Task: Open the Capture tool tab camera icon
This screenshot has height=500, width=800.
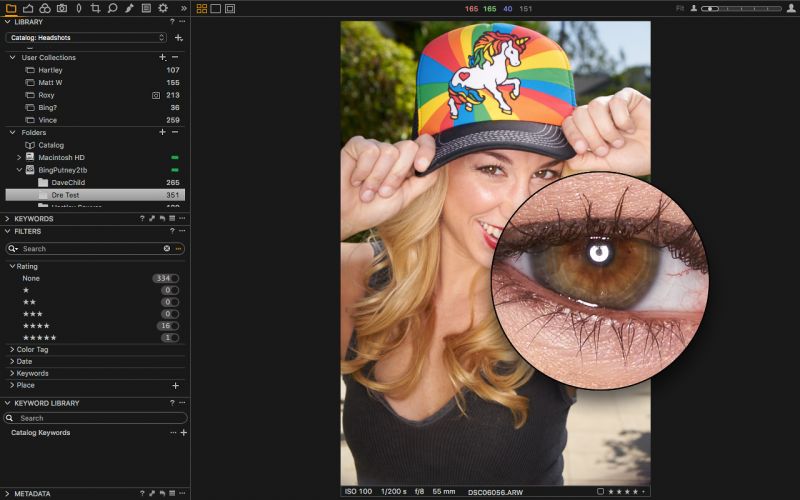Action: click(62, 8)
